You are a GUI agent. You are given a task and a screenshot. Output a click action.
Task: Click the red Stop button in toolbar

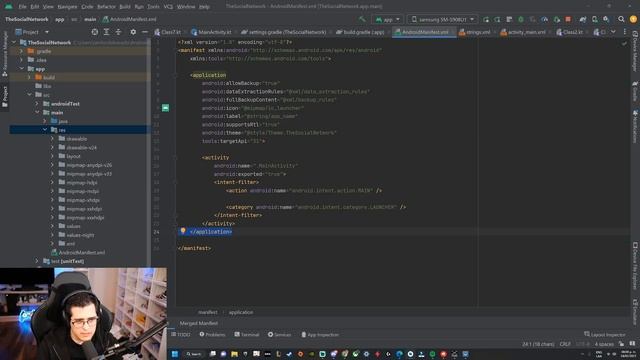pos(568,19)
